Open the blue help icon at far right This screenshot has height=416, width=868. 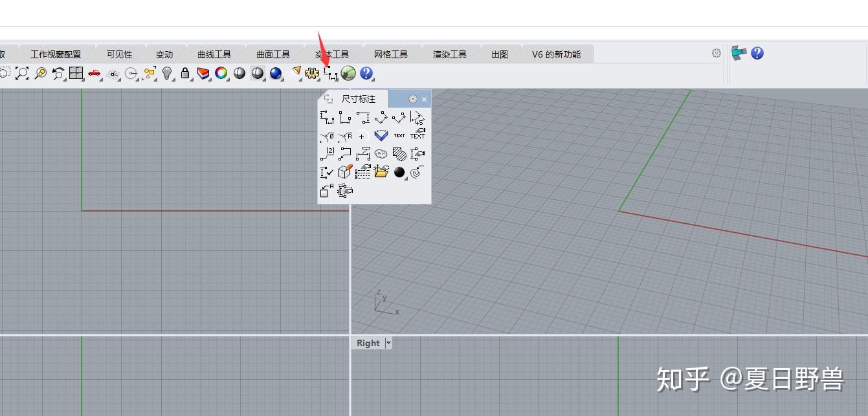[x=757, y=53]
